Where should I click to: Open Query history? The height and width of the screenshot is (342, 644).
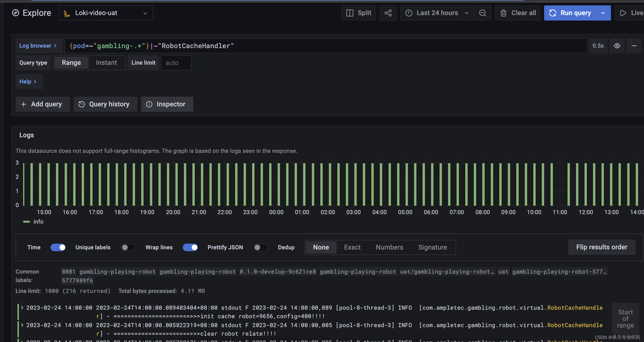(x=105, y=104)
